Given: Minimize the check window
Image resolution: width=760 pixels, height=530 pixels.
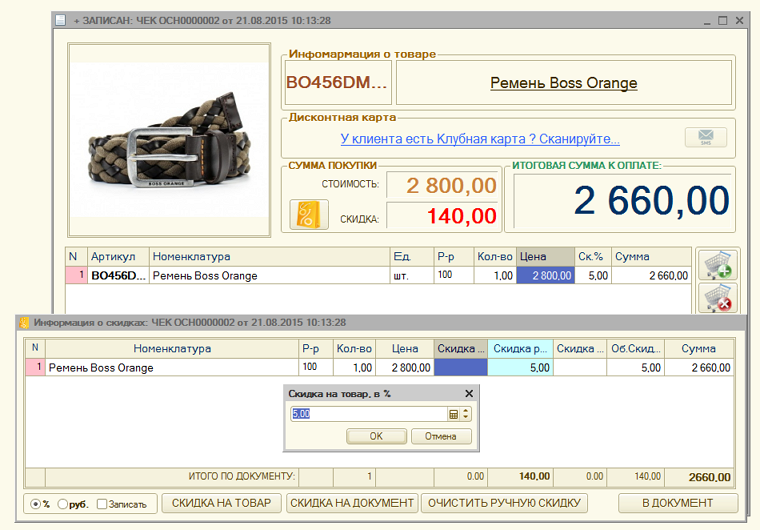Looking at the screenshot, I should click(x=707, y=21).
